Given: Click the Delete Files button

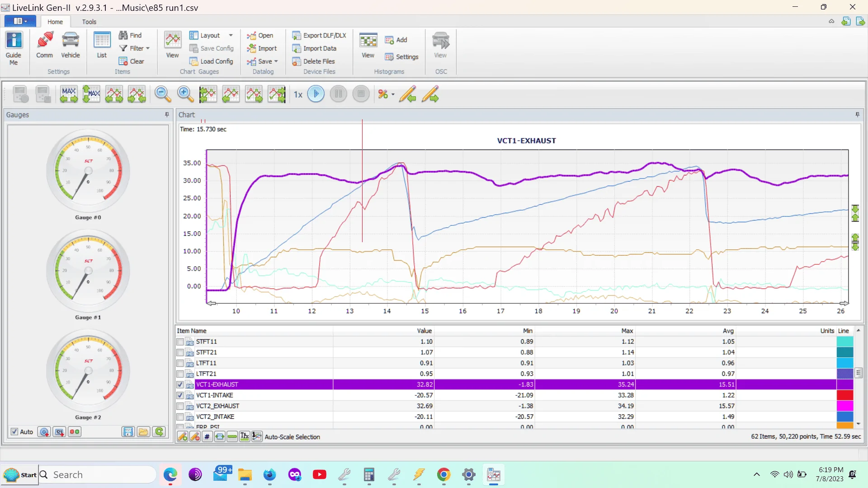Looking at the screenshot, I should (314, 61).
